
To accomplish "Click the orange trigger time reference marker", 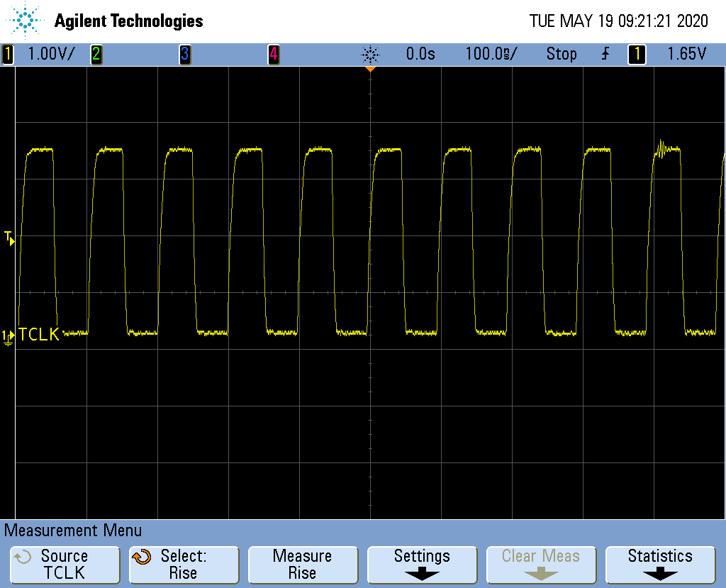I will tap(370, 69).
